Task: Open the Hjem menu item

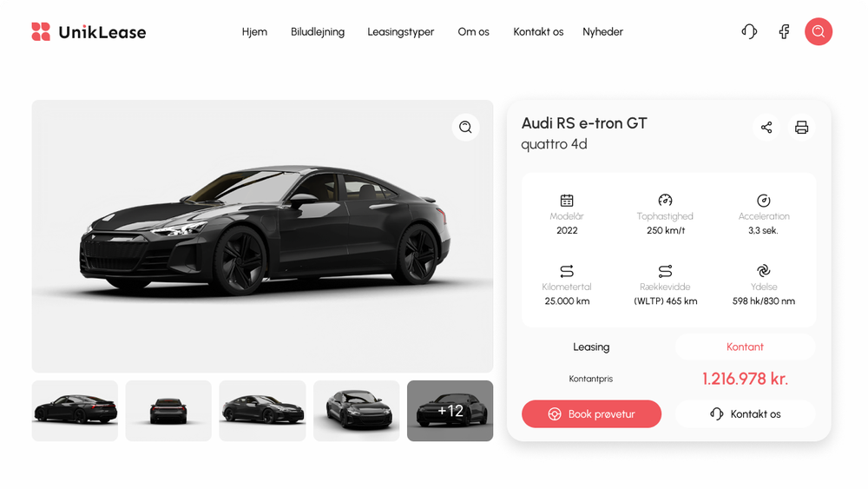Action: click(254, 32)
